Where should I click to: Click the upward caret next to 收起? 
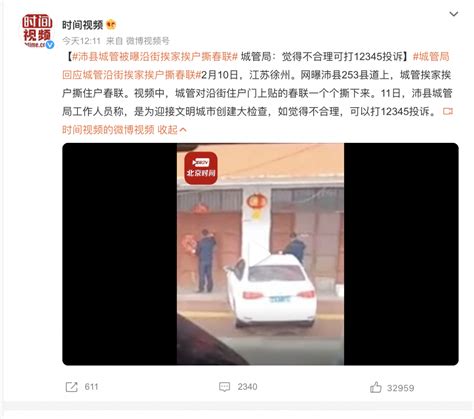183,130
